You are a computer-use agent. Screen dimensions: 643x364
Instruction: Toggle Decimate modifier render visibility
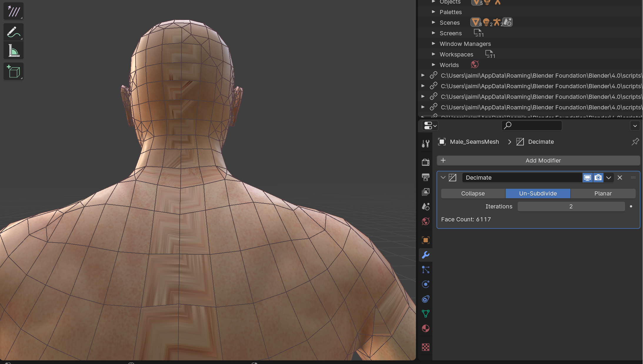point(598,178)
